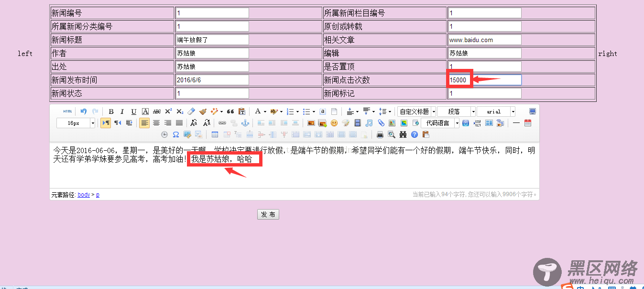
Task: Click the 新闻标题 field containing 端午放假了
Action: (212, 40)
